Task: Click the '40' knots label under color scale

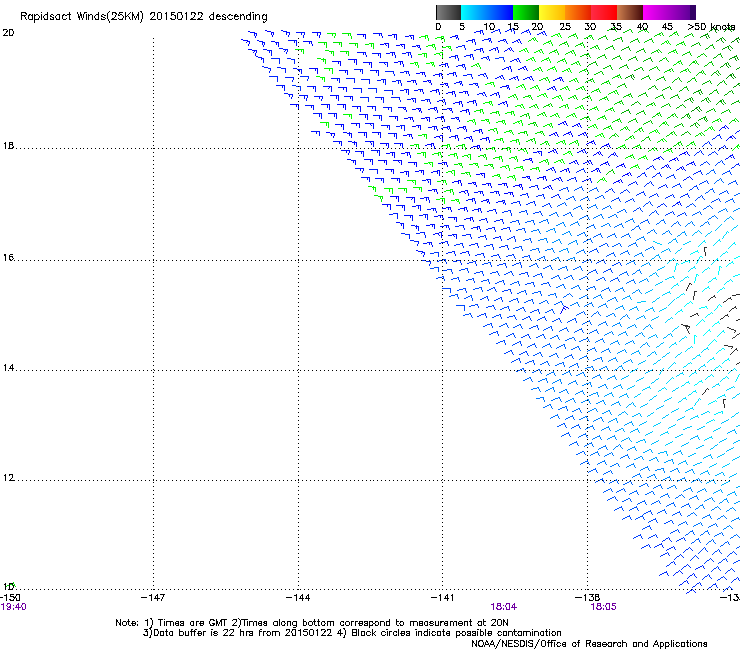Action: coord(642,27)
